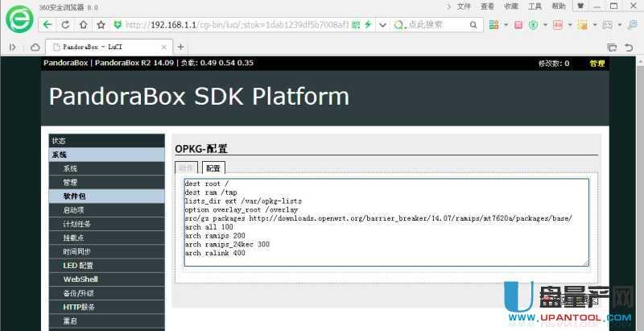Viewport: 644px width, 331px height.
Task: Click the green translate icon in address bar
Action: pyautogui.click(x=356, y=25)
